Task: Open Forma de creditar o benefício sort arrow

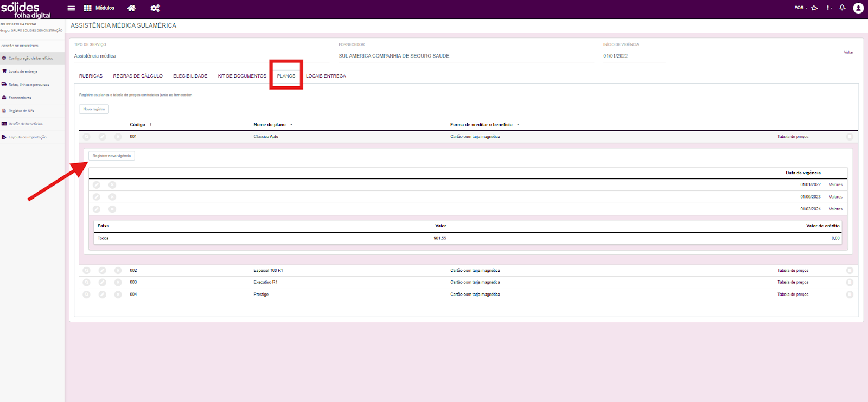Action: (x=518, y=125)
